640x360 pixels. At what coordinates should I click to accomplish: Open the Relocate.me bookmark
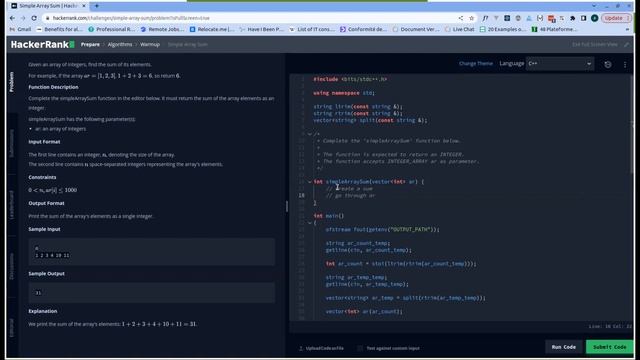point(212,29)
